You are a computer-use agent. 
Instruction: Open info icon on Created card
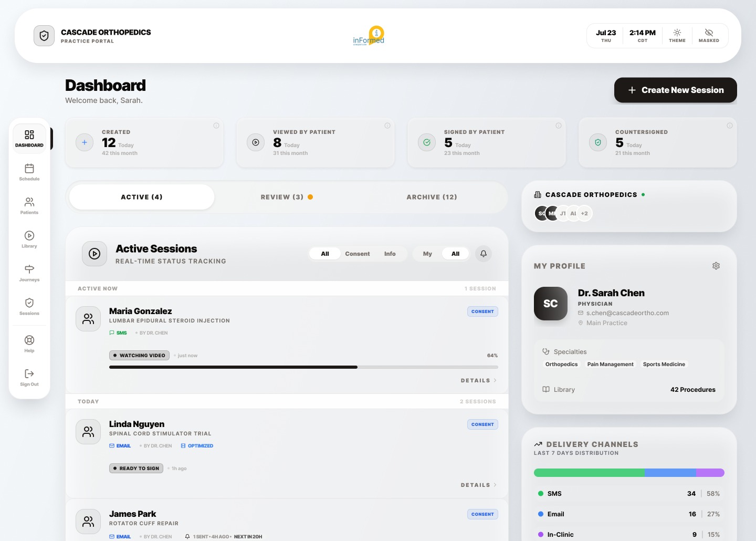[x=216, y=126]
